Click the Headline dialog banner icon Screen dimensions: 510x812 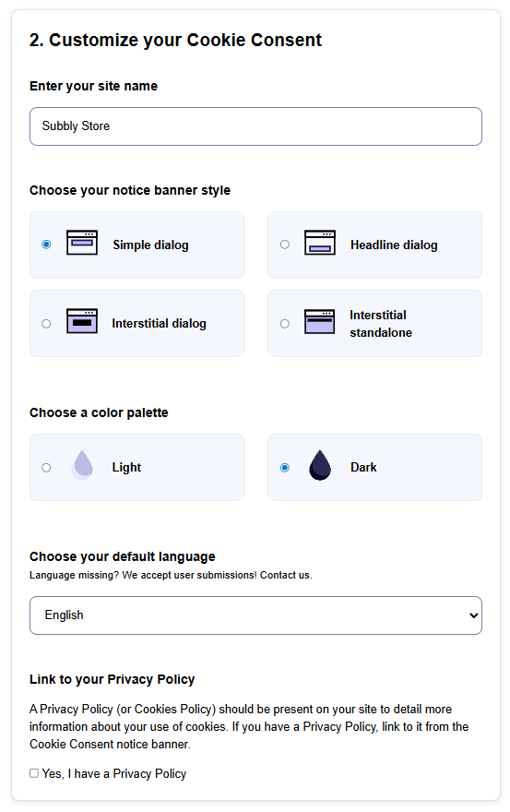click(319, 243)
